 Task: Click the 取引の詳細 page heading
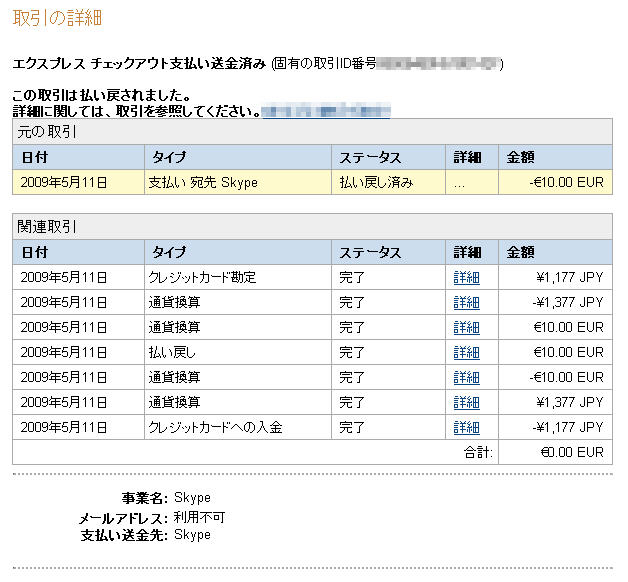[x=57, y=18]
